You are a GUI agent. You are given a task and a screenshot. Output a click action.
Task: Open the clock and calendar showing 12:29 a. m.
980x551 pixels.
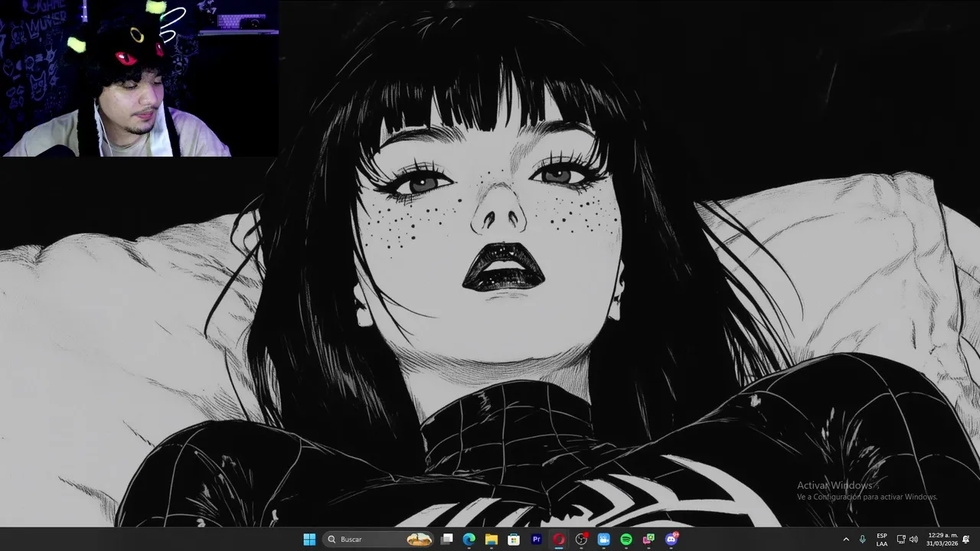click(942, 540)
